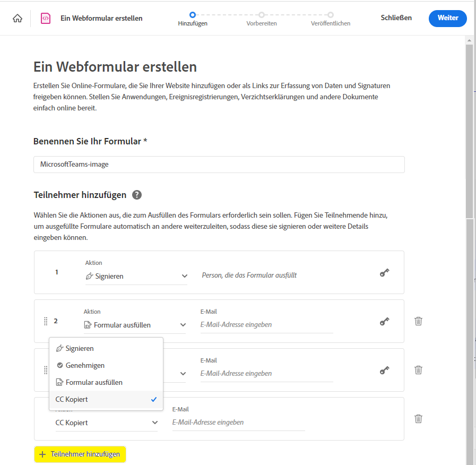The height and width of the screenshot is (465, 476).
Task: Select the Vorbereiten step in the progress bar
Action: point(262,20)
